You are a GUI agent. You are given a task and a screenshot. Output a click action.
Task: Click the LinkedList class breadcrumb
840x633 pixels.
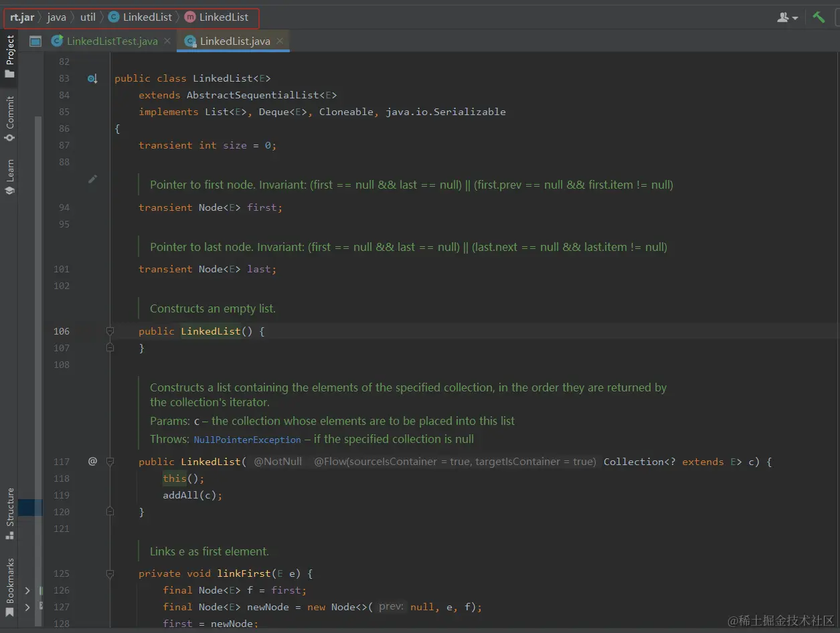point(141,17)
